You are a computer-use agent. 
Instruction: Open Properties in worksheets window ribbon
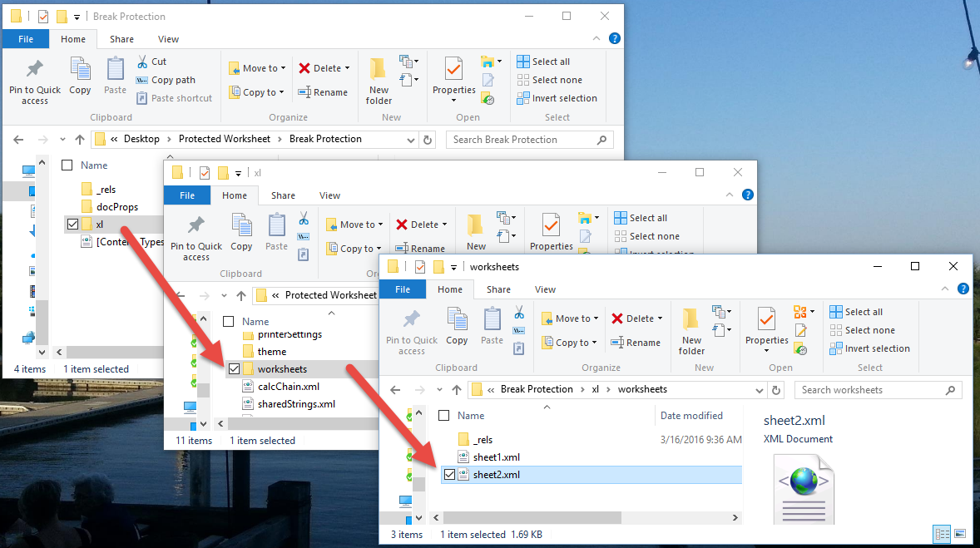click(767, 330)
